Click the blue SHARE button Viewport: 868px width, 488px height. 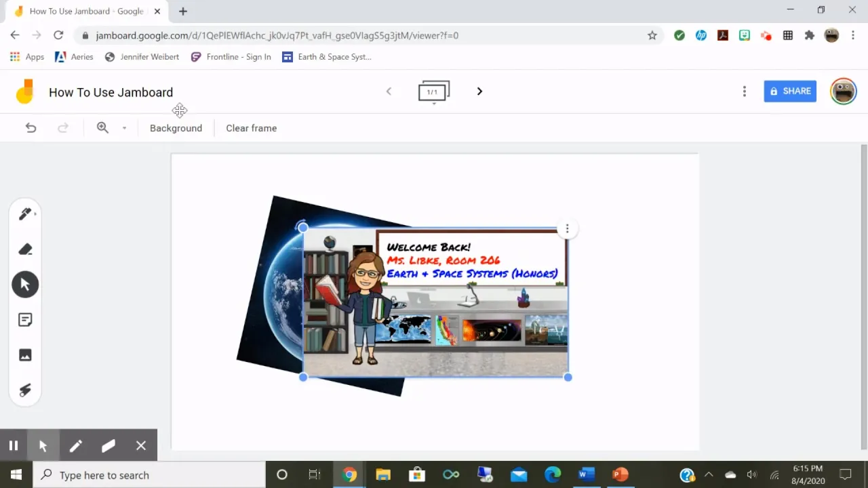click(x=790, y=91)
